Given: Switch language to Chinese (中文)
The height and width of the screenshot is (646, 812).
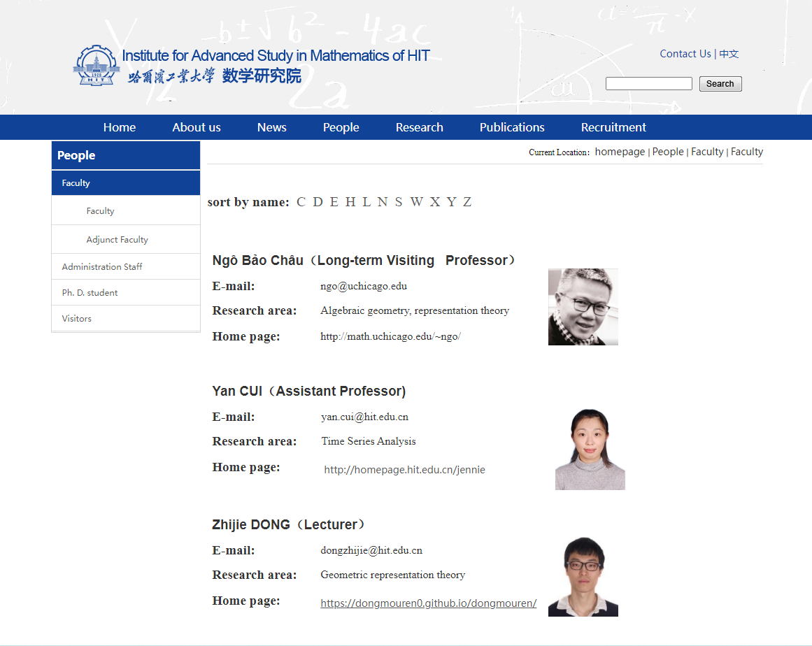Looking at the screenshot, I should point(729,54).
